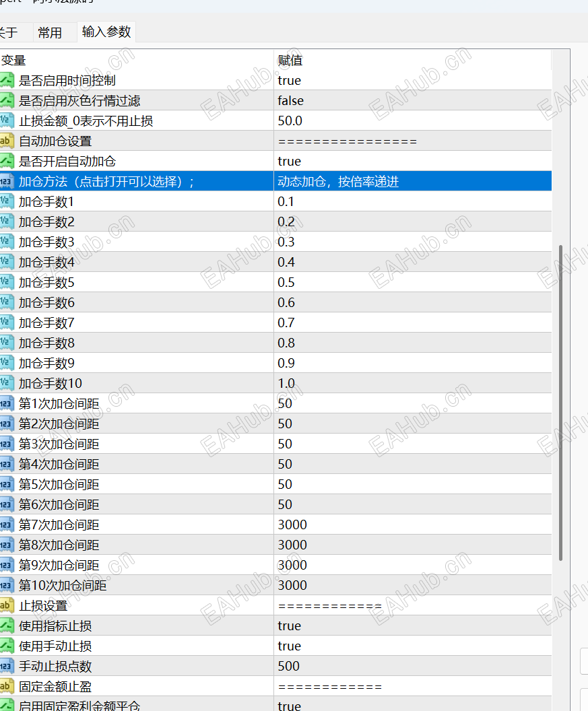Click the integer icon beside 第9次加仓间距

[x=7, y=565]
